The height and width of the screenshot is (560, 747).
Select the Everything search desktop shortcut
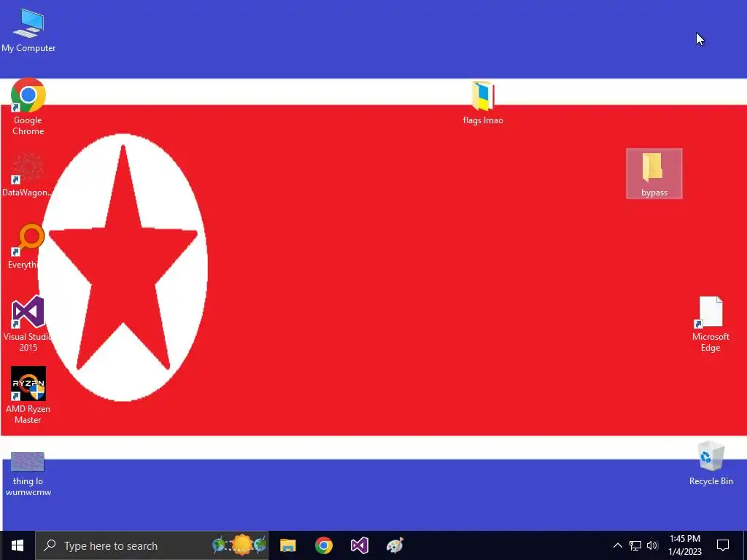pos(27,246)
